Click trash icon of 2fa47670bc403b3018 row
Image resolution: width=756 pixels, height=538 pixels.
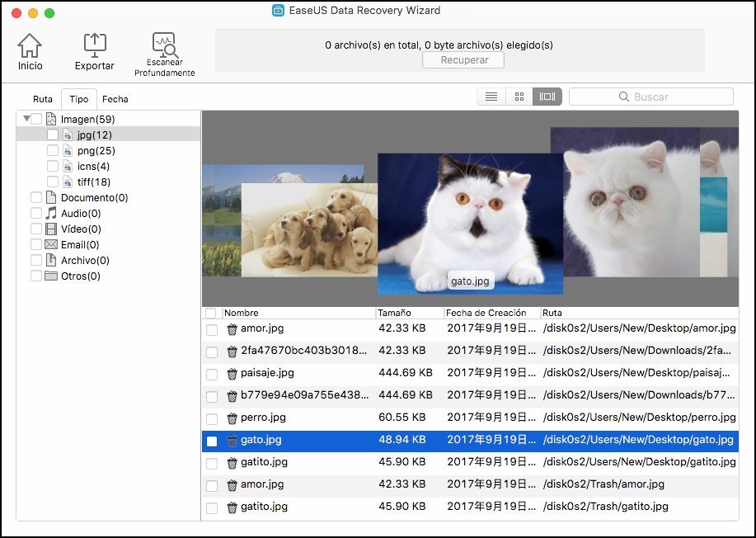click(x=232, y=352)
